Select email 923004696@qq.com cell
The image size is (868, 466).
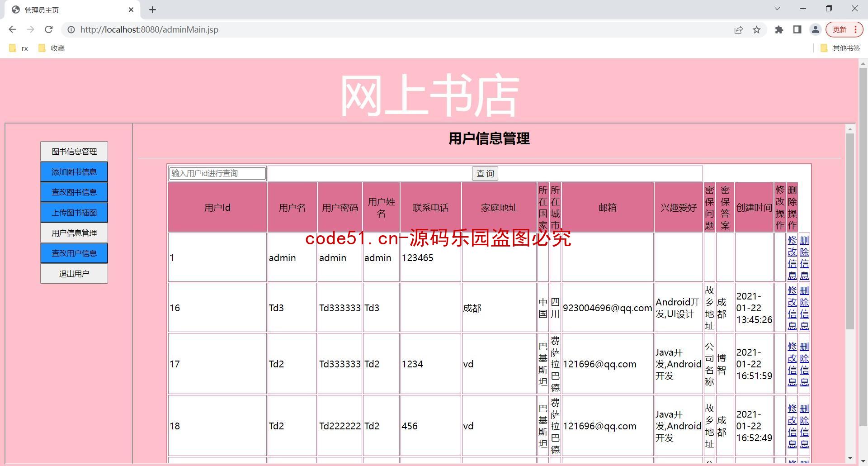608,308
